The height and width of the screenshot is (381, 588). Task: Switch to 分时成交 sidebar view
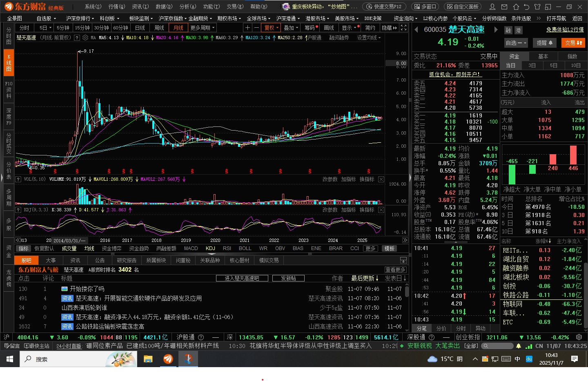[9, 143]
